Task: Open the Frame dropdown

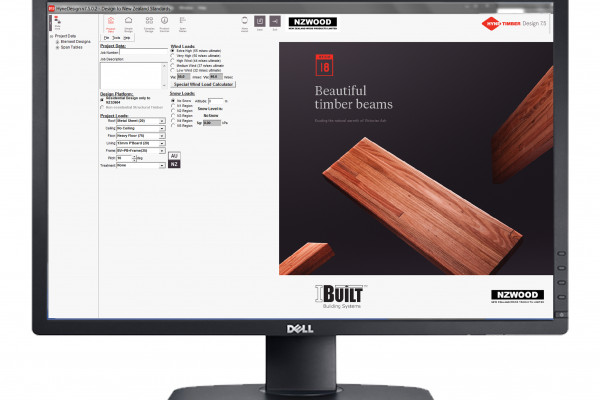Action: (162, 151)
